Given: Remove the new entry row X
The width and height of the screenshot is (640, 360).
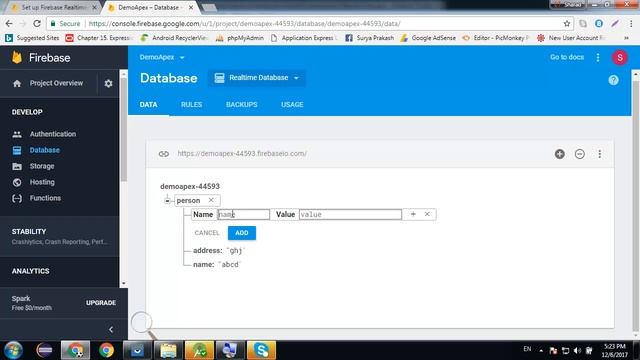Looking at the screenshot, I should click(427, 214).
